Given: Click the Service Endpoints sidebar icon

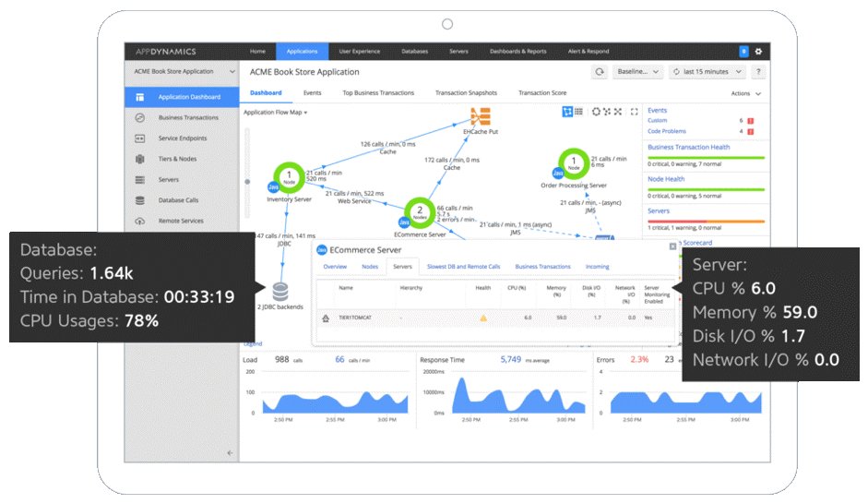Looking at the screenshot, I should pyautogui.click(x=140, y=138).
